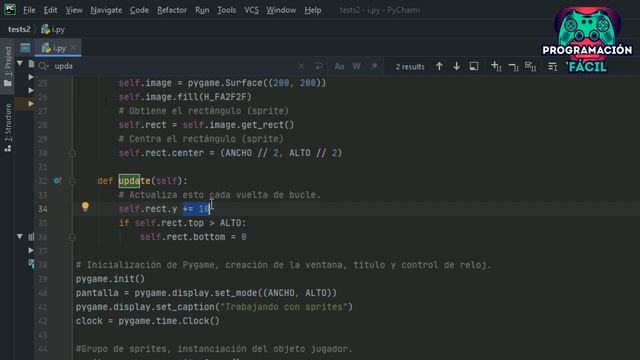Click 'clock = pygame.time.Clock()' line
This screenshot has width=640, height=360.
pyautogui.click(x=147, y=321)
